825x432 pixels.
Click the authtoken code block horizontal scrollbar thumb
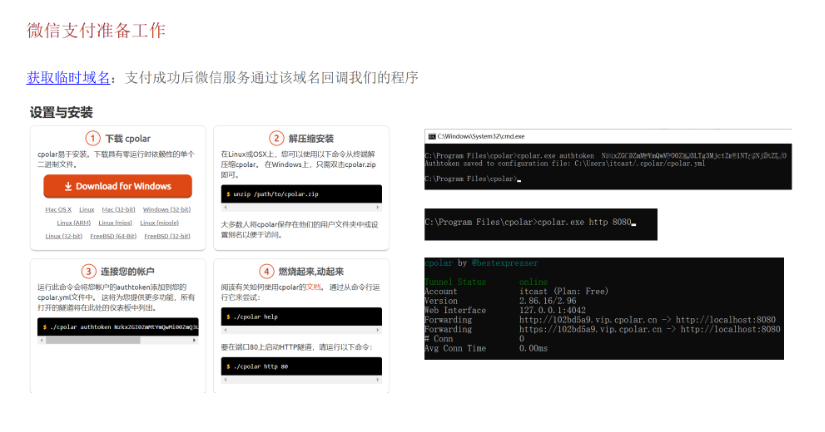93,340
